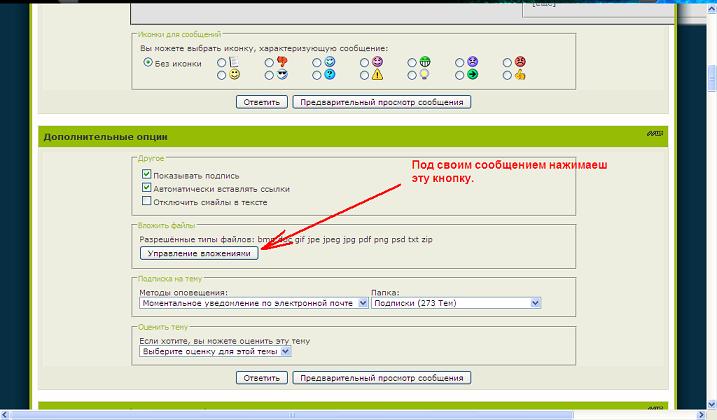Select the purple grinning smiley icon
The width and height of the screenshot is (717, 420).
pyautogui.click(x=377, y=61)
